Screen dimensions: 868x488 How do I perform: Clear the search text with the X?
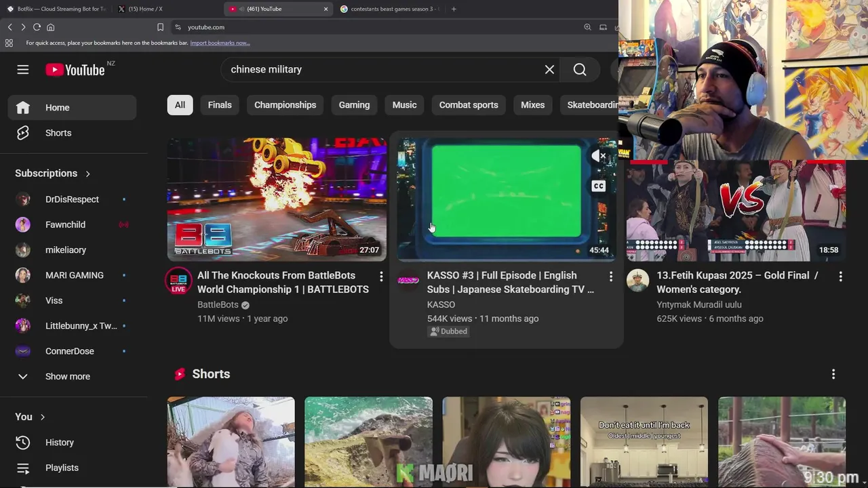[549, 69]
